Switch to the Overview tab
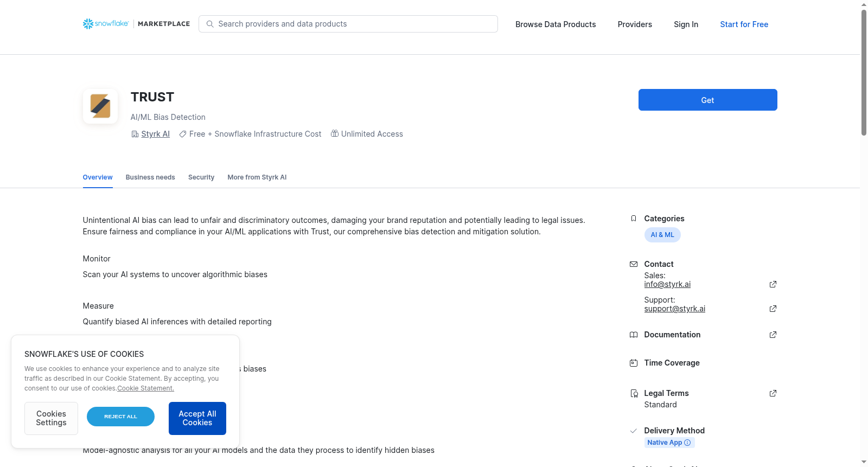The width and height of the screenshot is (868, 467). 98,177
